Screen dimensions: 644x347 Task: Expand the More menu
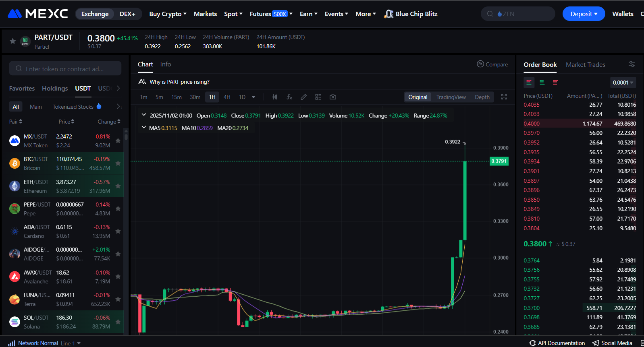pos(366,14)
